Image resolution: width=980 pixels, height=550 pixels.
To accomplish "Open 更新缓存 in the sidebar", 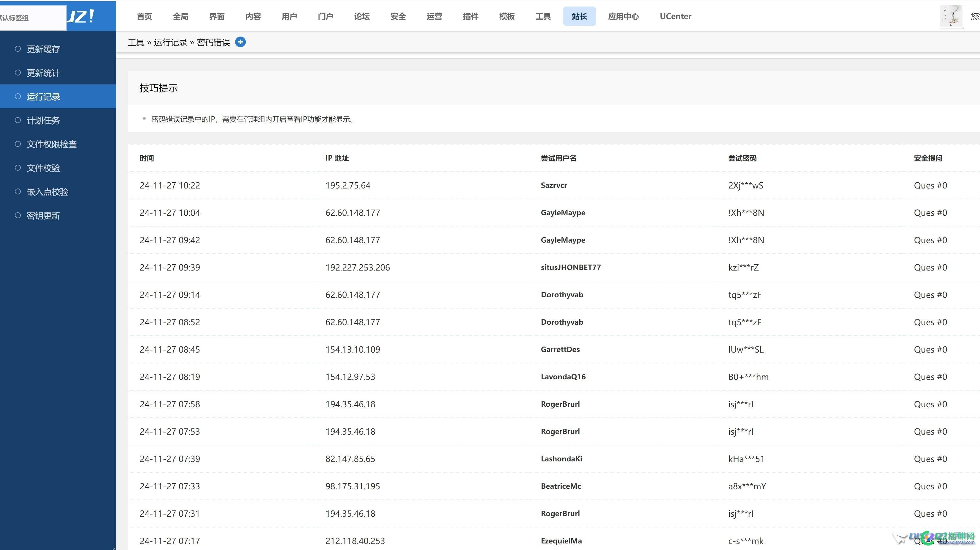I will tap(43, 49).
